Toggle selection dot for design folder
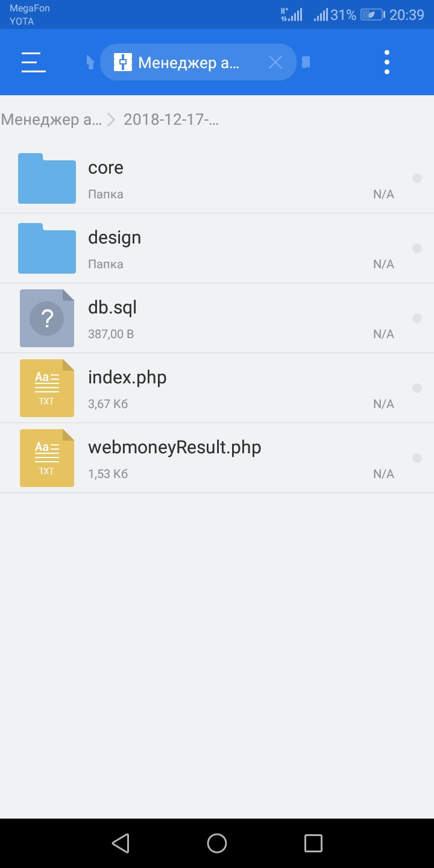434x868 pixels. pos(417,248)
